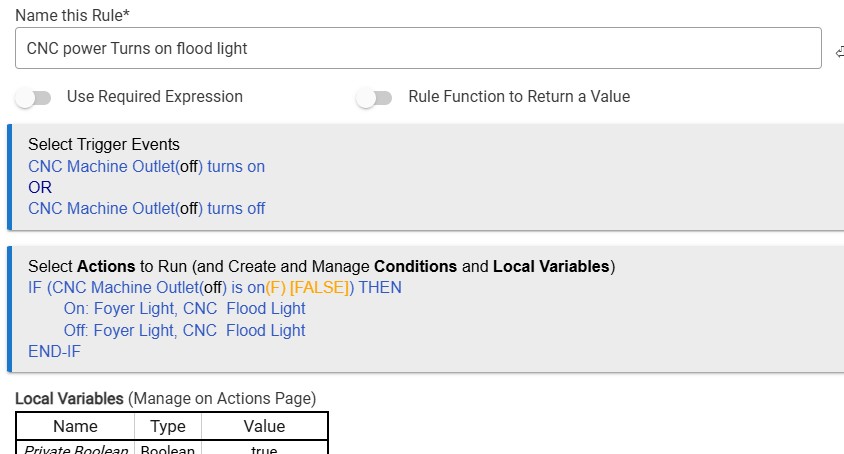
Task: Select the 'turns off' trigger event line
Action: coord(146,208)
